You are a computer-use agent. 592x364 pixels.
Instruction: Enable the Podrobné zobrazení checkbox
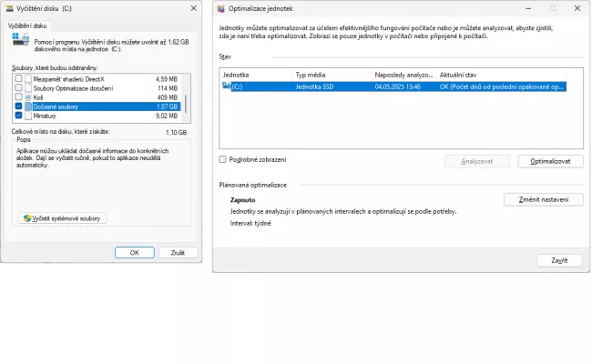tap(223, 159)
